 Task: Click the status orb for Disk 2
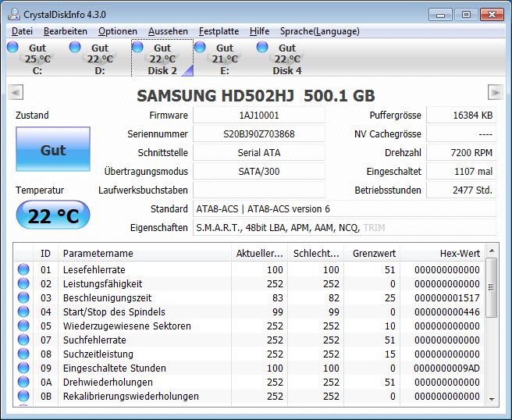coord(137,47)
